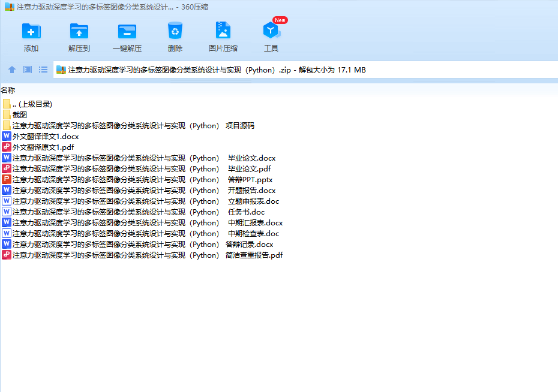Screen dimensions: 558x392
Task: Click the 删除 (Delete) trash icon
Action: 175,31
